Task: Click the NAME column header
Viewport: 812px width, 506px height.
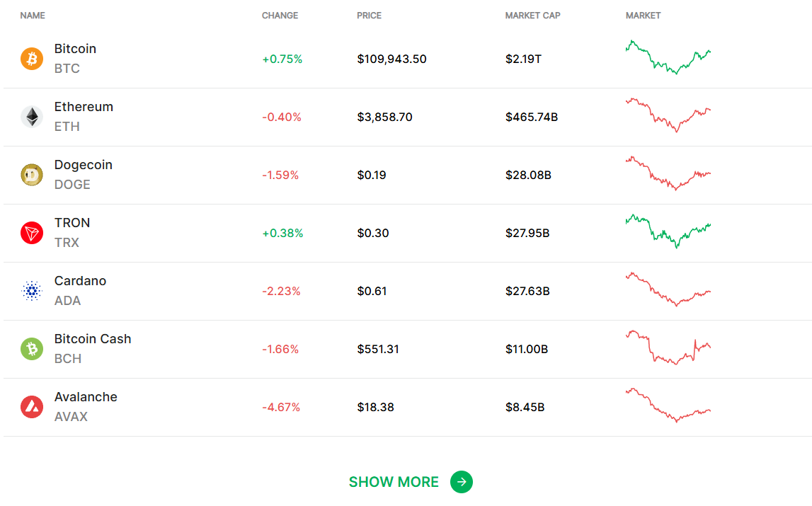Action: pyautogui.click(x=33, y=16)
